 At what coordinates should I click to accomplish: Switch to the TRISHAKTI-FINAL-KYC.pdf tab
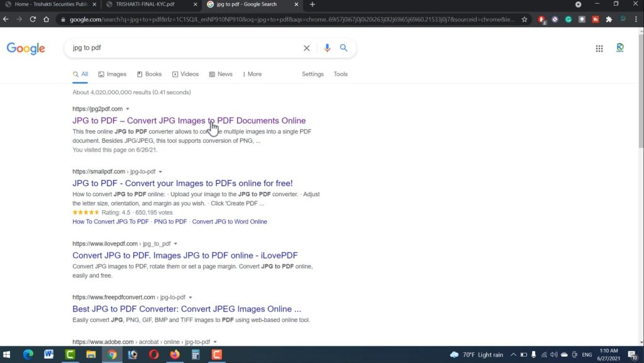tap(151, 4)
